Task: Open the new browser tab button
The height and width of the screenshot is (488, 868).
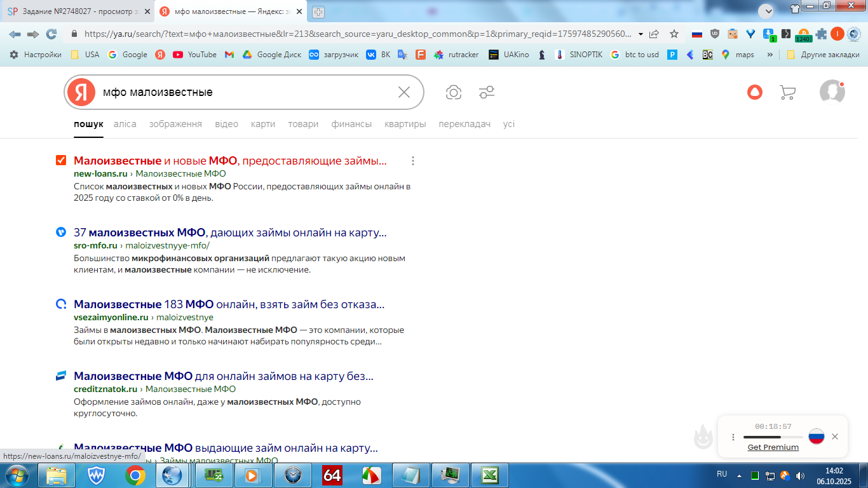Action: (x=318, y=11)
